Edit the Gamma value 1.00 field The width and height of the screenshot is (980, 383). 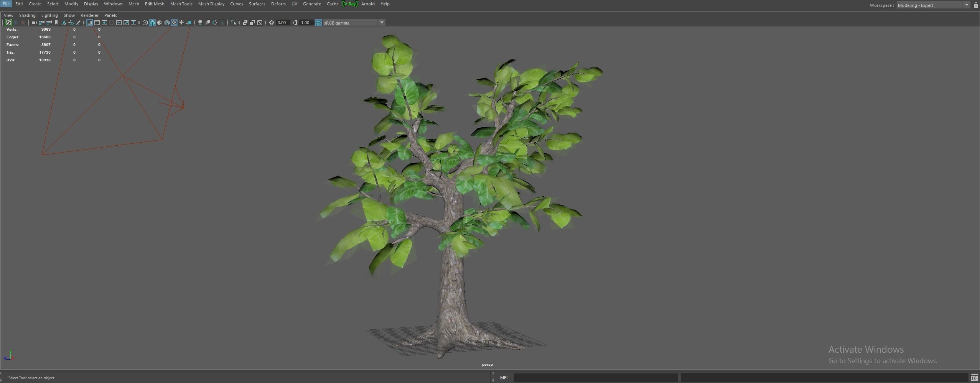click(x=306, y=23)
